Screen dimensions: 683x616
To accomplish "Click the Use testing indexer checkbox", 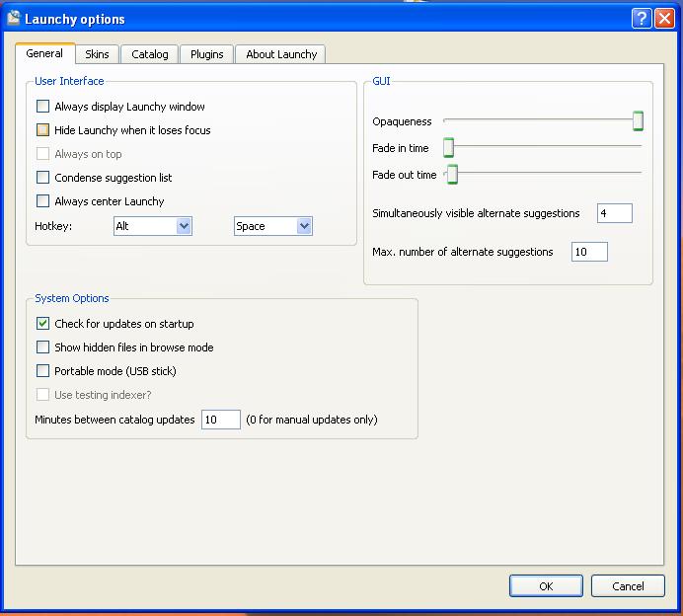I will point(42,395).
